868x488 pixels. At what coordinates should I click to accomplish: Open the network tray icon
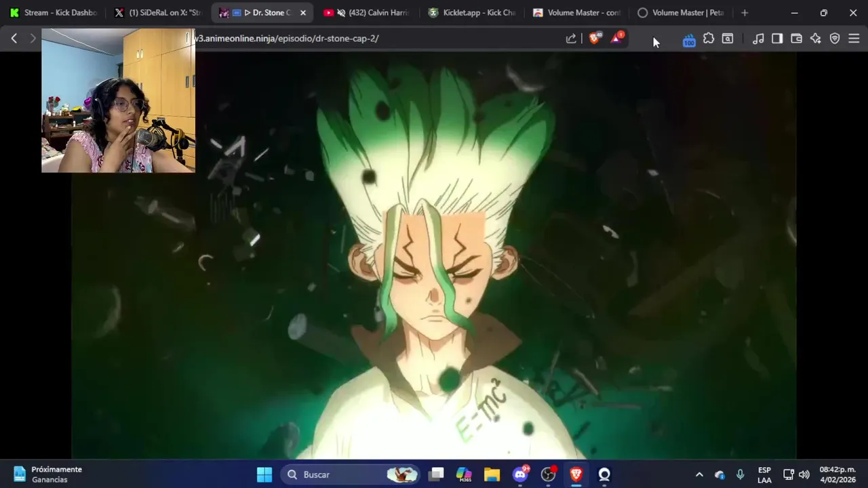(788, 474)
